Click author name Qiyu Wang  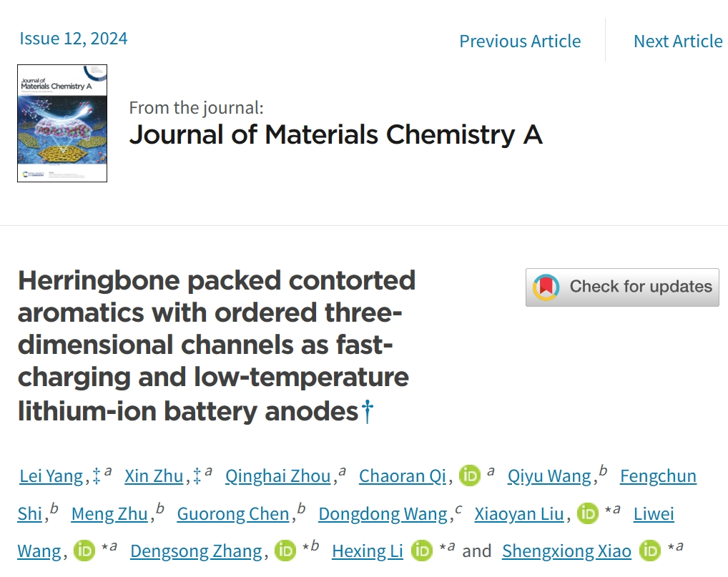(x=549, y=476)
